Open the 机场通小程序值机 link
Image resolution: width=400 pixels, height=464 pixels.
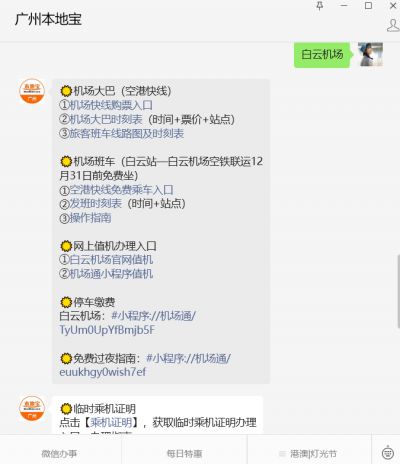111,274
